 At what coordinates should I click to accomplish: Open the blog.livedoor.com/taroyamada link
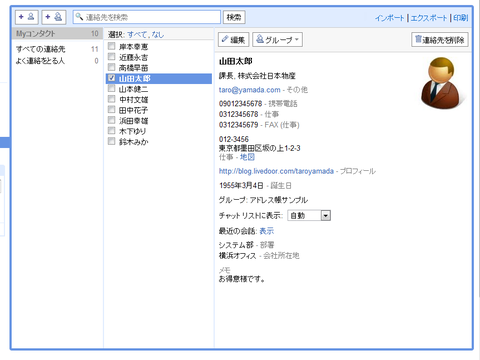coord(276,171)
